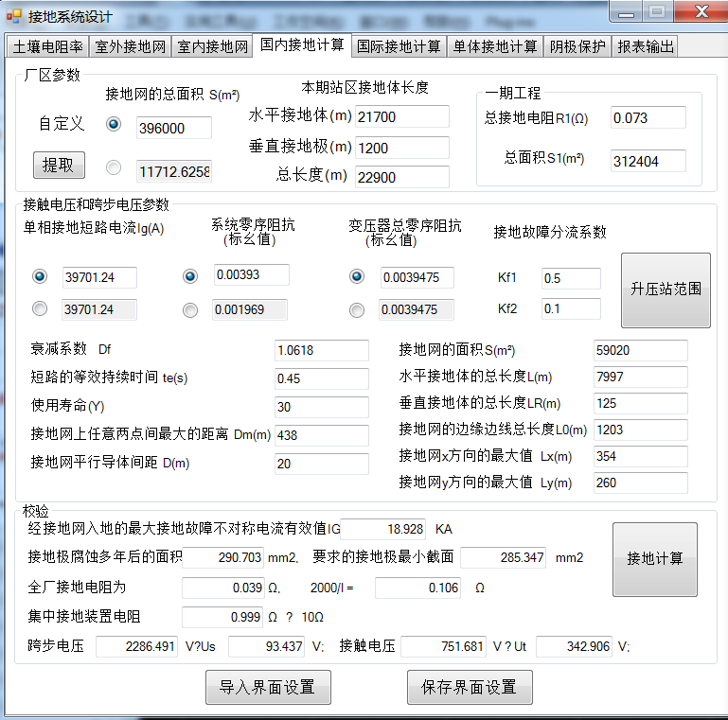Click the Kf2 field showing 0.1
Image resolution: width=728 pixels, height=720 pixels.
tap(571, 308)
